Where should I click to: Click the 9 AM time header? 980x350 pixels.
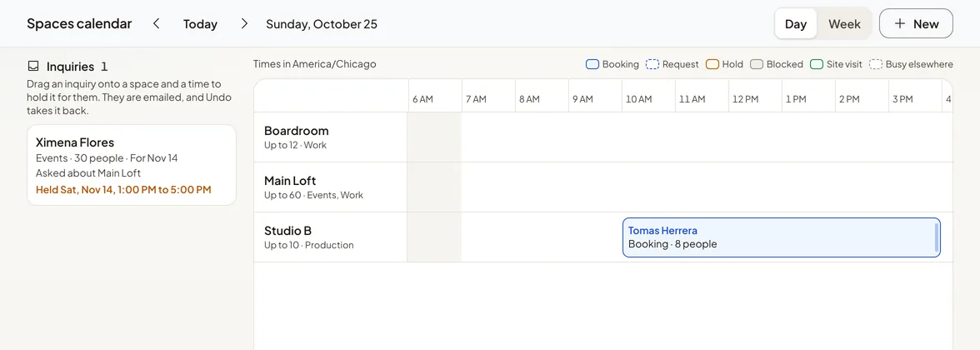[582, 99]
